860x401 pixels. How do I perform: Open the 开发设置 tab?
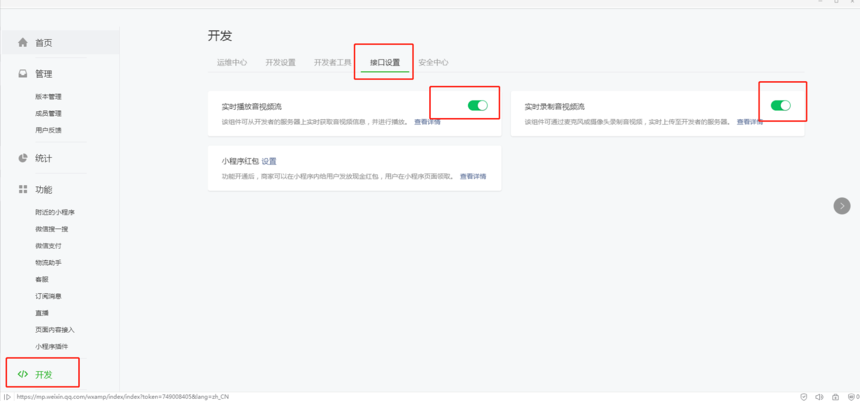(280, 62)
